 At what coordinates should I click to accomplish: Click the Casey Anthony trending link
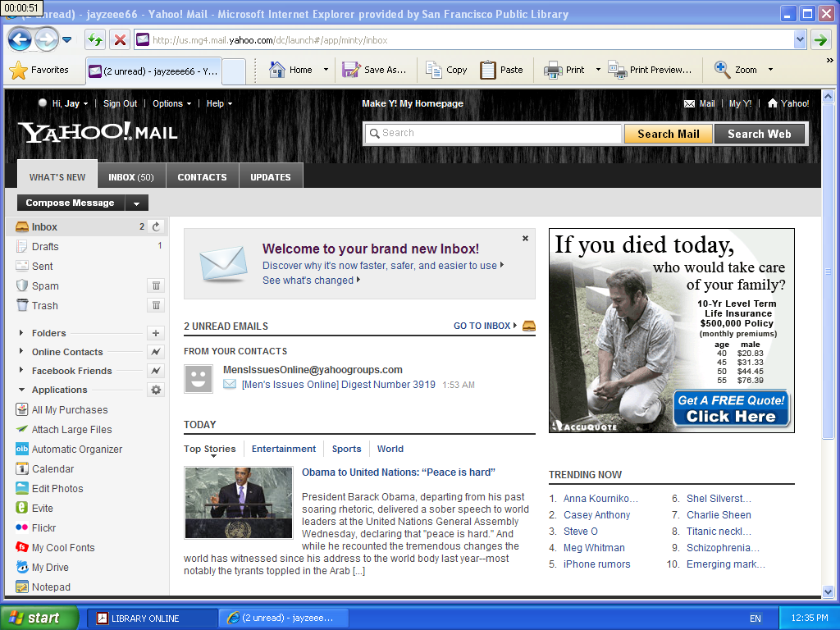click(596, 515)
